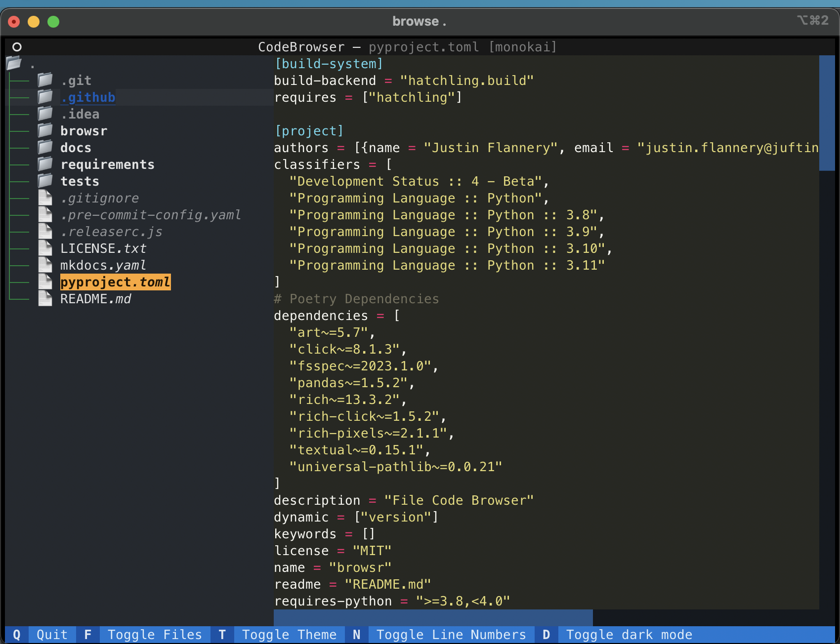The height and width of the screenshot is (644, 840).
Task: Expand the browsr directory
Action: (x=84, y=131)
